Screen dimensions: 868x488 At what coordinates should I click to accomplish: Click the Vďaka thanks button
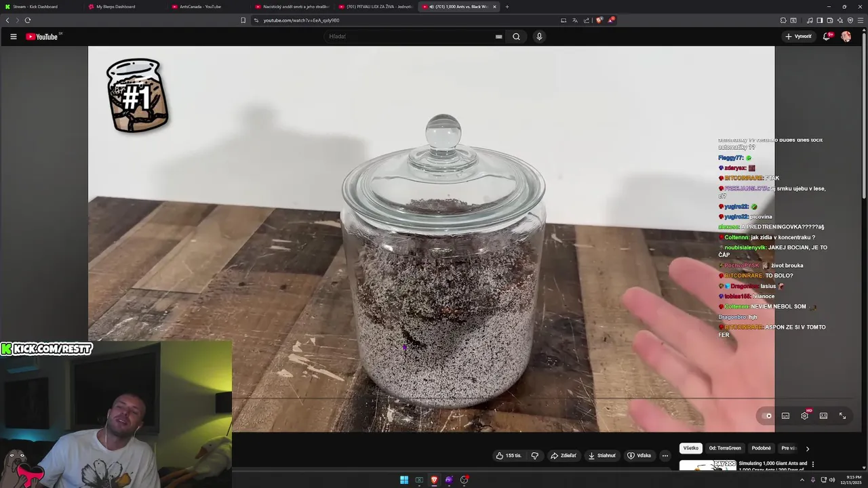click(639, 455)
